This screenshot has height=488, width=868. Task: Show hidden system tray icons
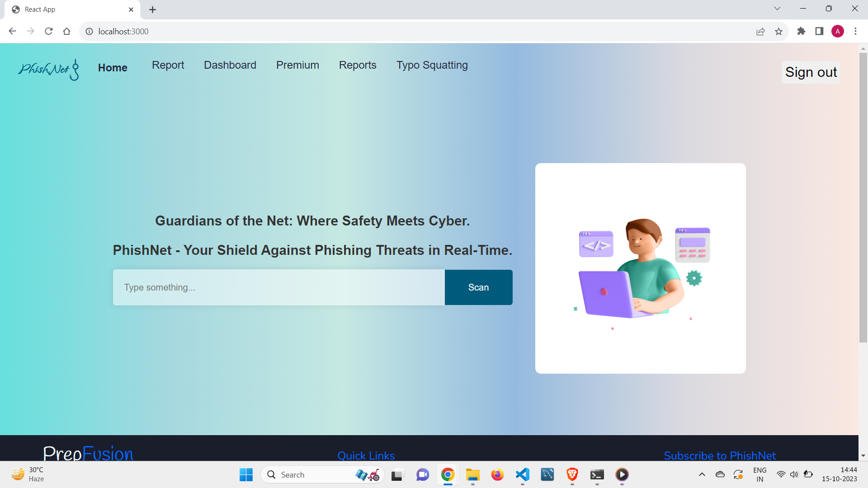702,474
